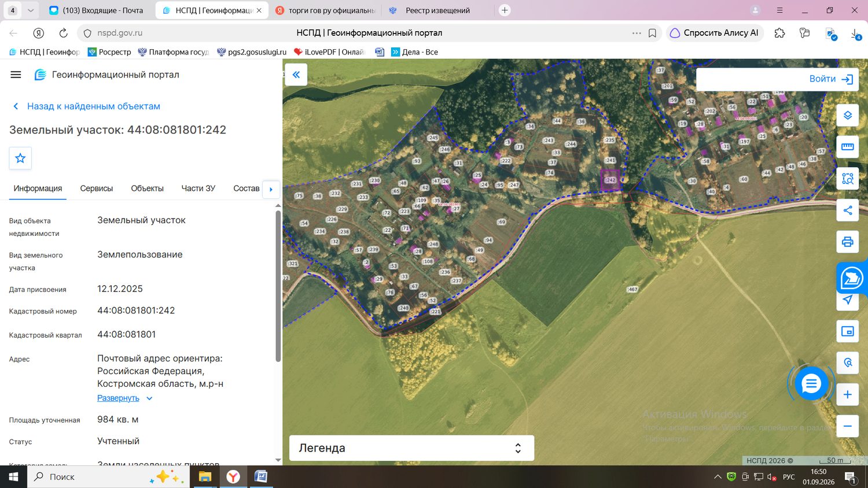Switch to the Объекты tab

coord(147,188)
